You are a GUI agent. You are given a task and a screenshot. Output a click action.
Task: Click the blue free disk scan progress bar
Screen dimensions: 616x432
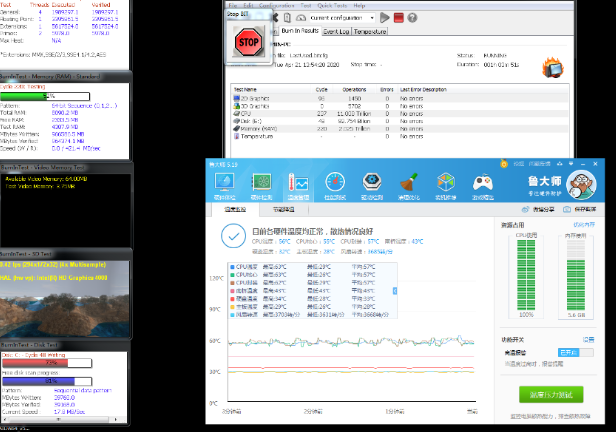click(47, 381)
